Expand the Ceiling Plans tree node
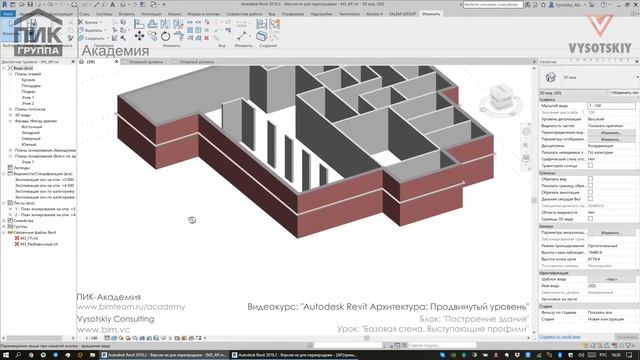This screenshot has height=360, width=640. [x=10, y=109]
